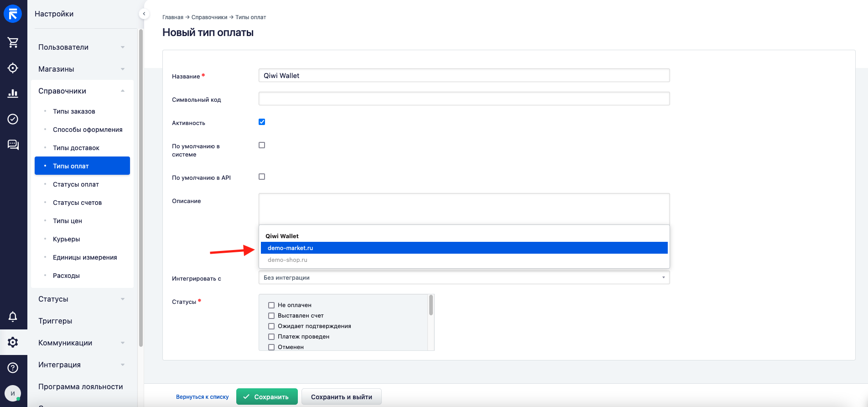868x407 pixels.
Task: Expand the Интеграция section
Action: 82,365
